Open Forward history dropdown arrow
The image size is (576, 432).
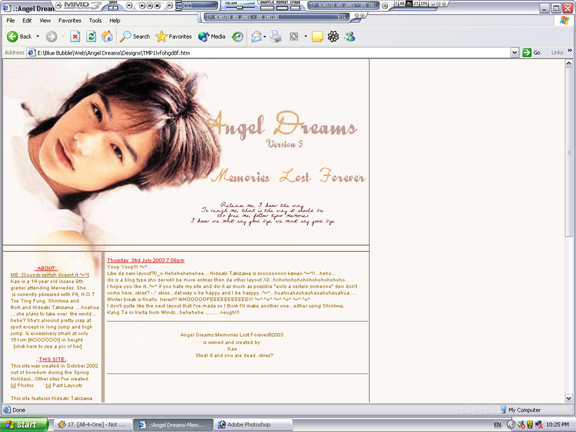[63, 36]
